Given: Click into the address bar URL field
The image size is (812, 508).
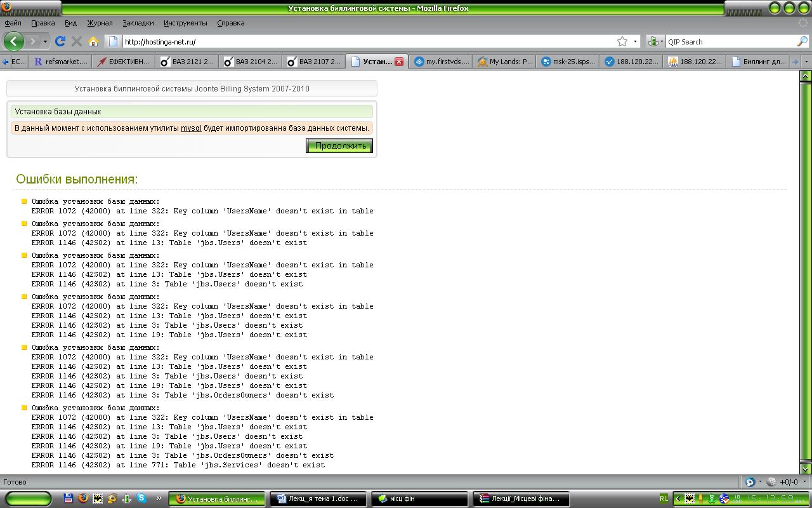Looking at the screenshot, I should tap(368, 41).
